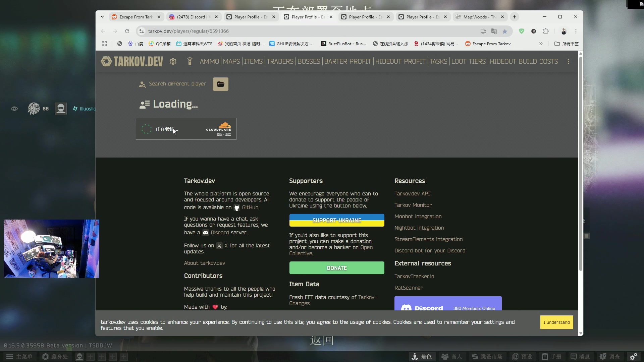Open About tarkov.dev link
Image resolution: width=644 pixels, height=362 pixels.
pos(205,263)
